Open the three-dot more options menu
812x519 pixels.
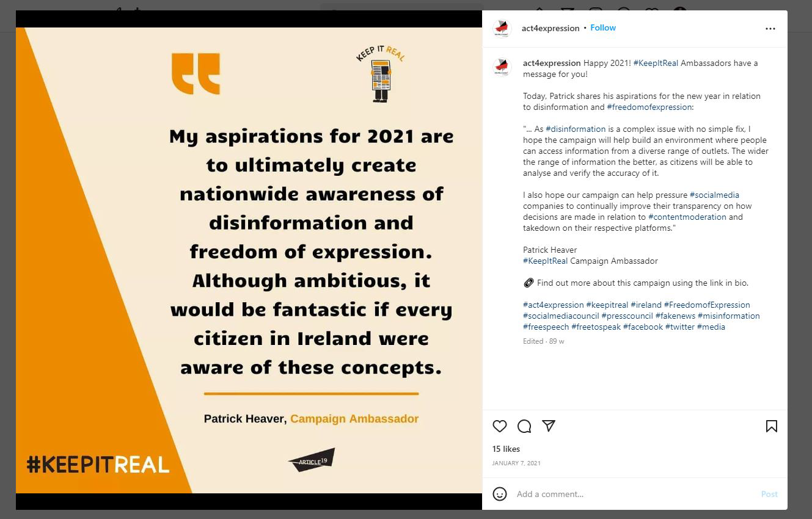pyautogui.click(x=770, y=29)
